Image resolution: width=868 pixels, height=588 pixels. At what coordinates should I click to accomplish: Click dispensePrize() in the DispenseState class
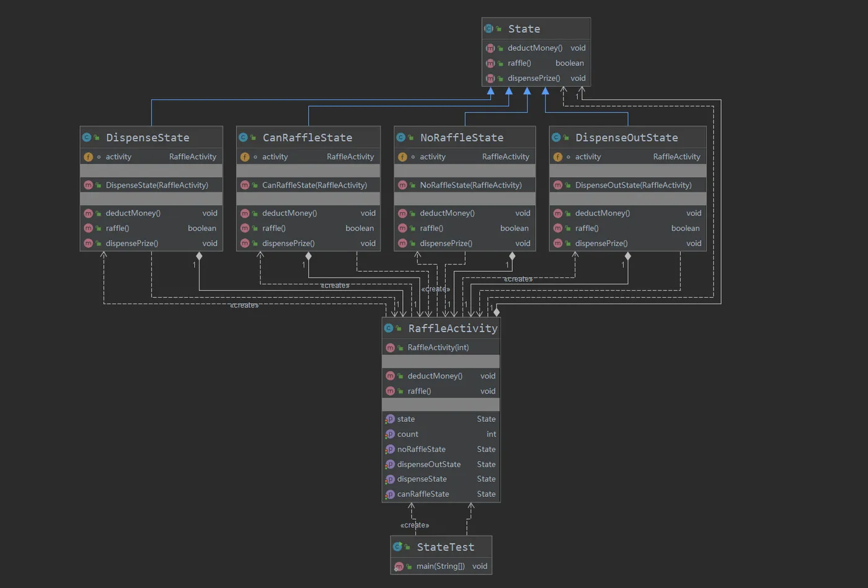pos(132,244)
